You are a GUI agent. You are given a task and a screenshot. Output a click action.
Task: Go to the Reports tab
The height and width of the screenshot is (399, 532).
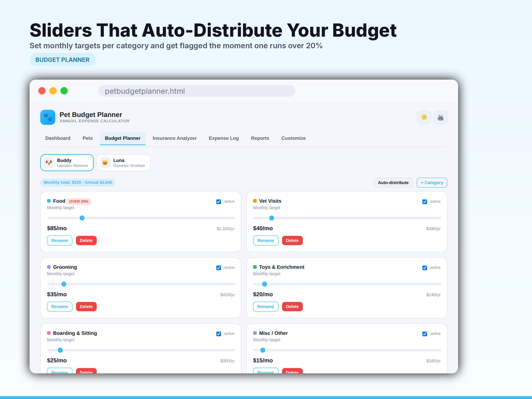tap(260, 138)
